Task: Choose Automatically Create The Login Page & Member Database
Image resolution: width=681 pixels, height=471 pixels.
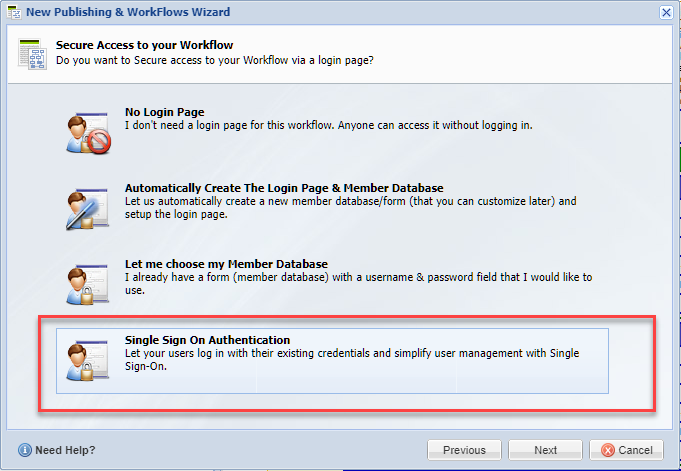Action: [x=284, y=188]
